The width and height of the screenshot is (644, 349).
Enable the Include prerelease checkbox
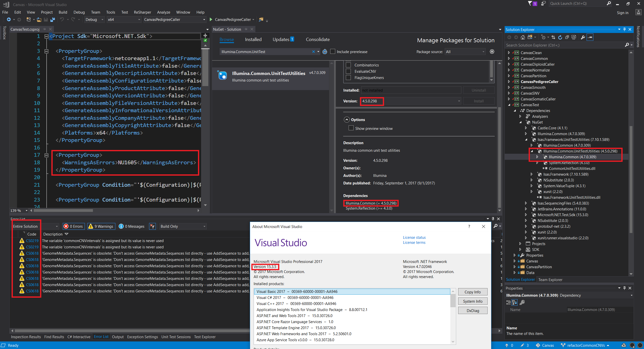333,52
